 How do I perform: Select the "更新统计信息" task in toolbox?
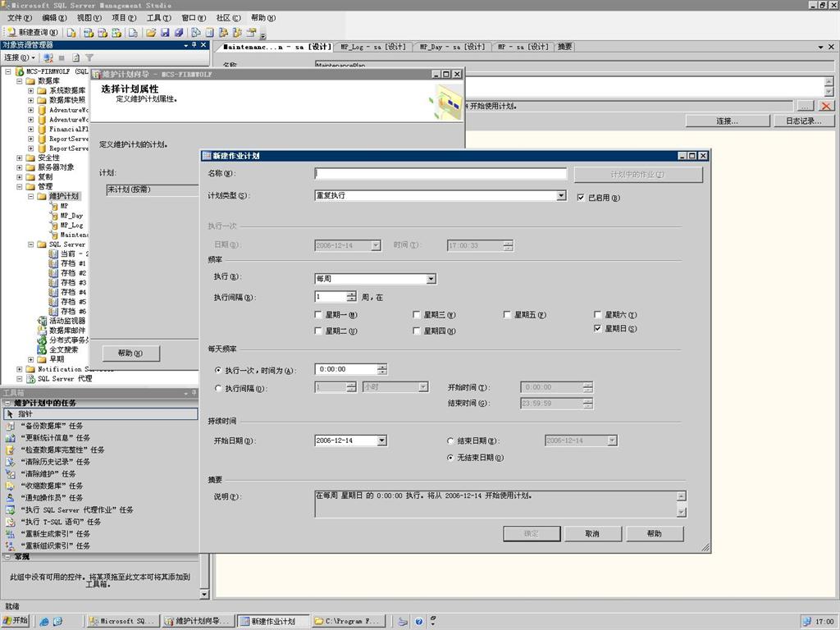[x=55, y=438]
